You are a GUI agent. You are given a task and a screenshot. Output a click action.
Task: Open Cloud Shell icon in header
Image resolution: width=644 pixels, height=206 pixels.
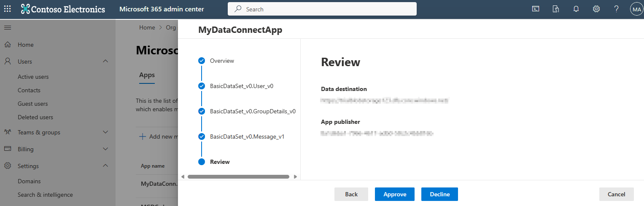tap(536, 9)
